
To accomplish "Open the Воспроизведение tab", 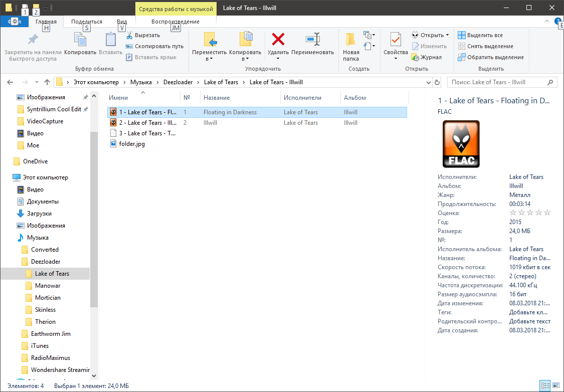I will click(x=175, y=22).
